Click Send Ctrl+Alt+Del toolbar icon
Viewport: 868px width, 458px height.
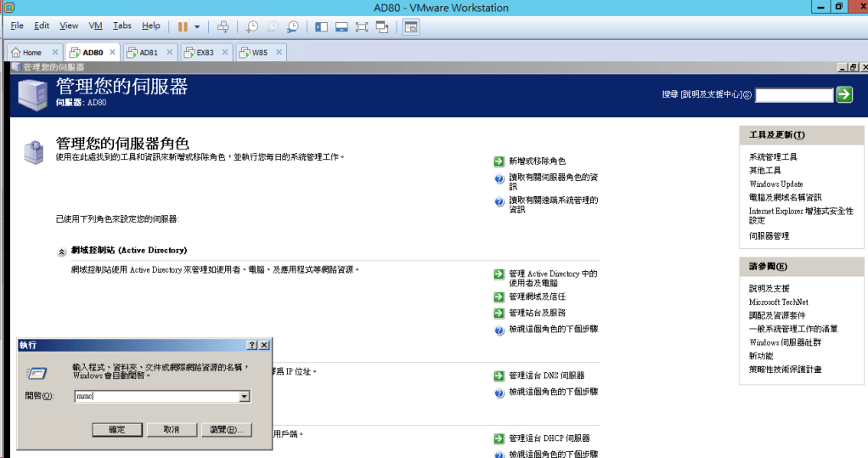(223, 26)
